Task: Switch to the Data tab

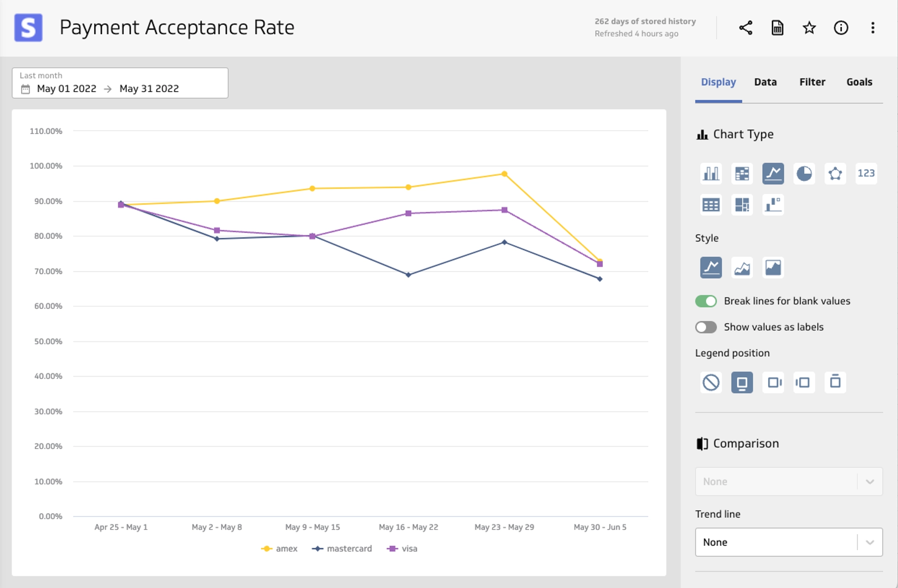Action: point(765,82)
